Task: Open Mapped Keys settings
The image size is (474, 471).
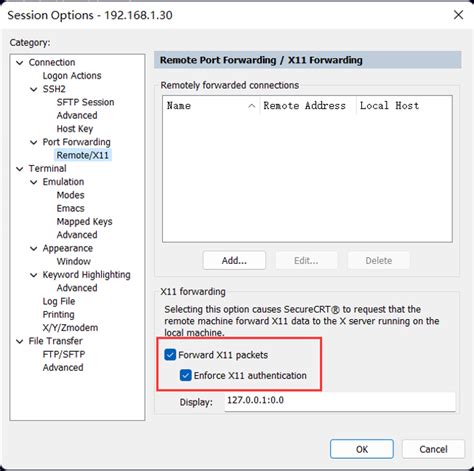Action: [84, 222]
